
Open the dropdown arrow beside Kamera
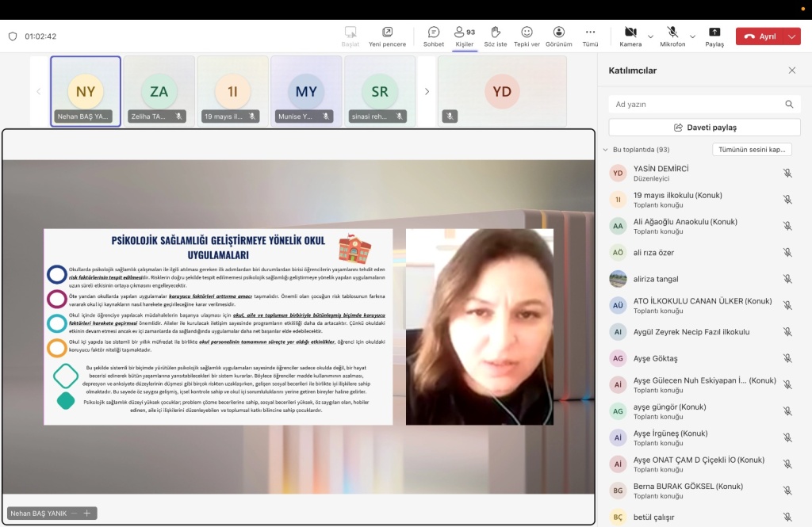[651, 36]
